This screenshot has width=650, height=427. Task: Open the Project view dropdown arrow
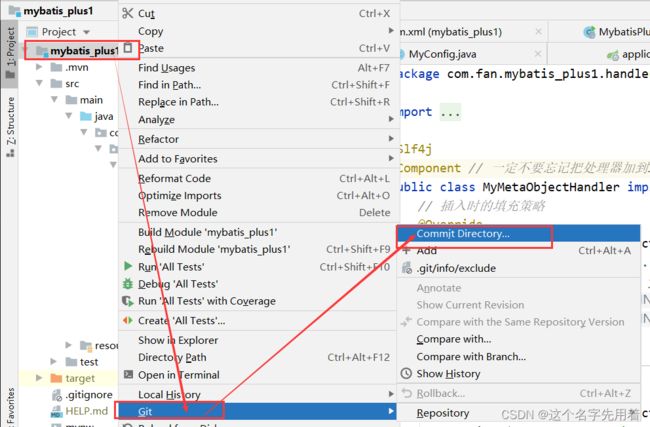[x=86, y=32]
